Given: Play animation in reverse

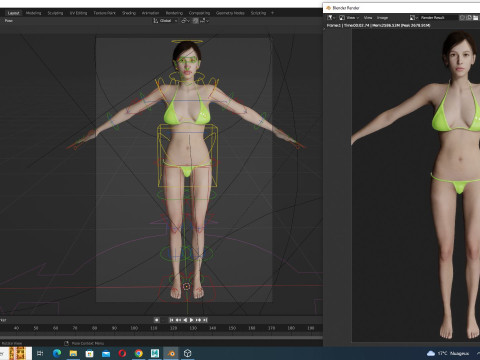Looking at the screenshot, I should pos(185,320).
